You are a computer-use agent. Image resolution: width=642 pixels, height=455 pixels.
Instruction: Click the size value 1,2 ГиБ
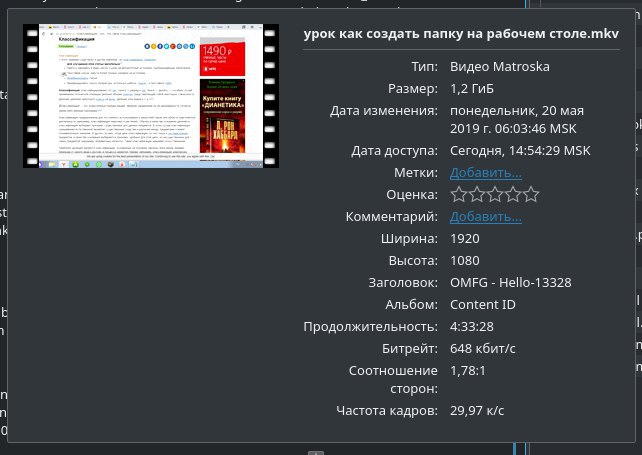(472, 88)
